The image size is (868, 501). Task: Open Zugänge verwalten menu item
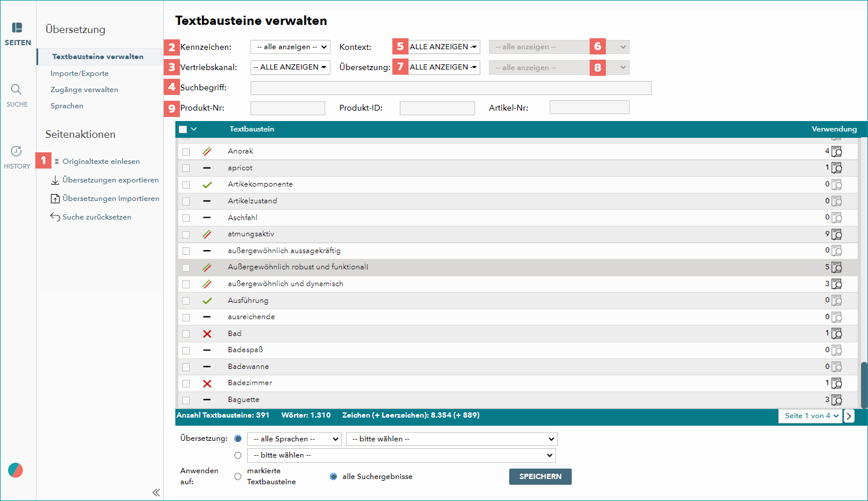84,90
